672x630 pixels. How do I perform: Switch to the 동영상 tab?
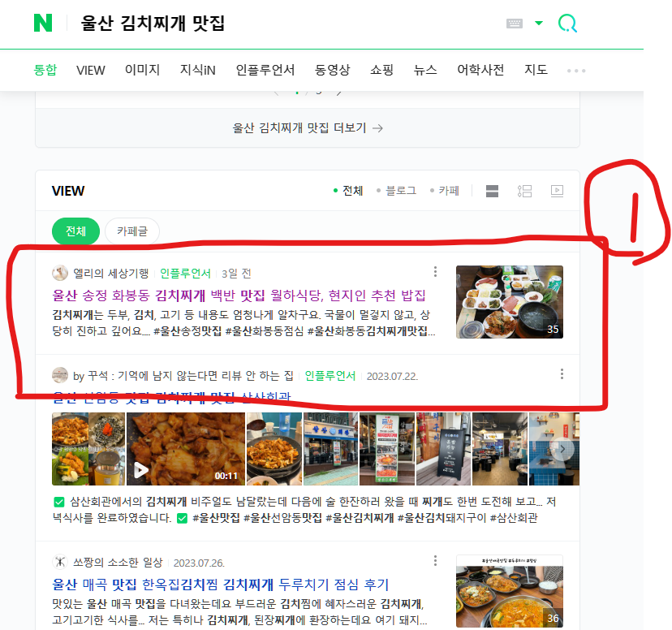[332, 70]
